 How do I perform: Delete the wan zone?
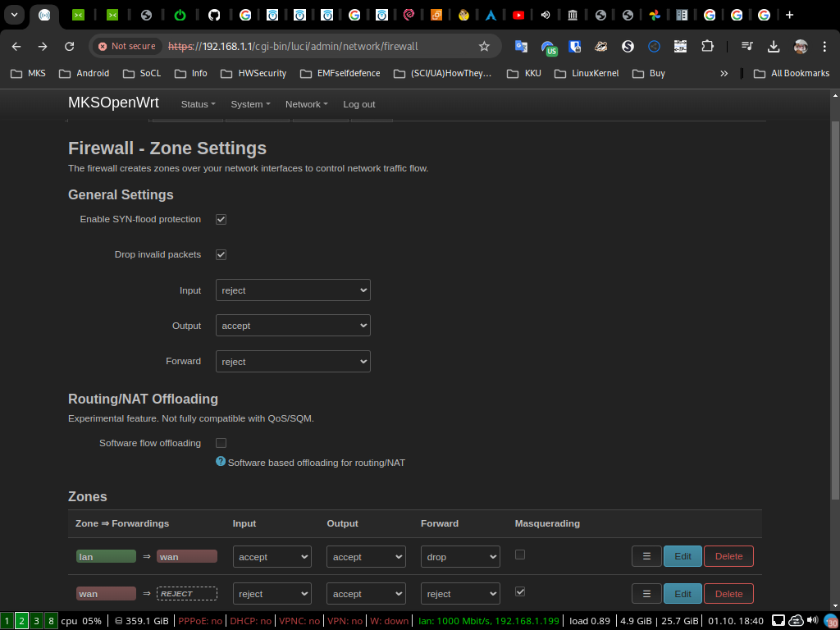coord(728,594)
